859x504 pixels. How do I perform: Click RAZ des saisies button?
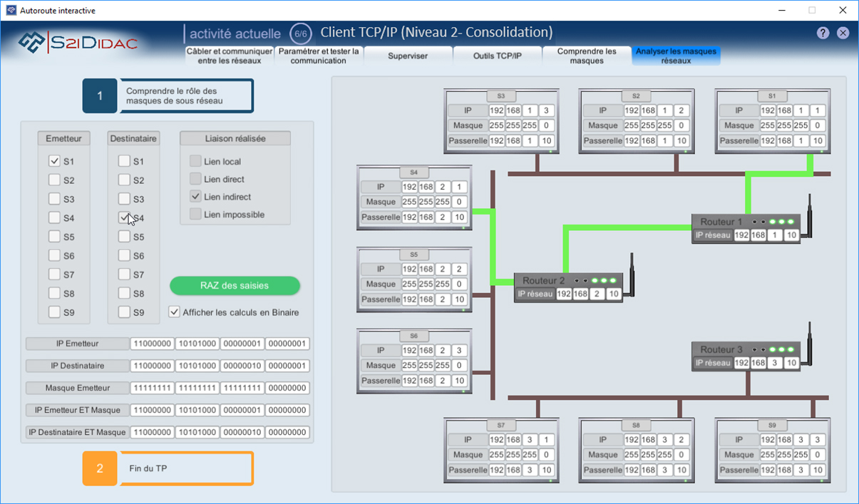(x=235, y=286)
